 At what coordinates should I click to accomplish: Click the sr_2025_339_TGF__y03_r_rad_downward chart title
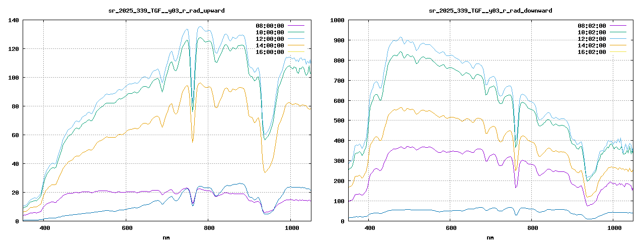coord(490,11)
